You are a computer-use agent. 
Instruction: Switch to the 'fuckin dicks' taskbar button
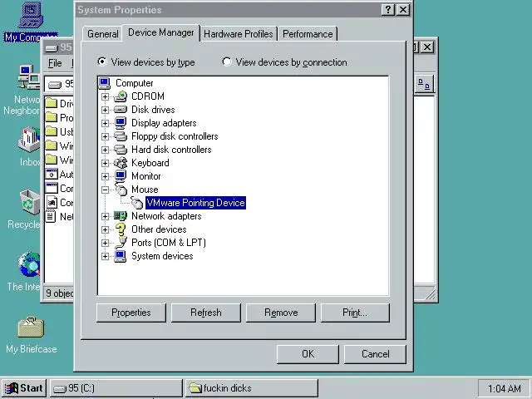[x=252, y=388]
